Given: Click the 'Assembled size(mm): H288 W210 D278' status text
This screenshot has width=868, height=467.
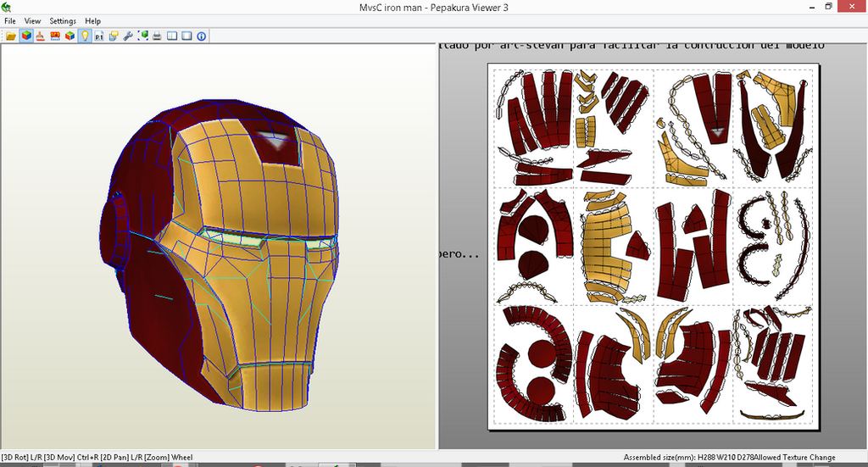Looking at the screenshot, I should pos(688,458).
